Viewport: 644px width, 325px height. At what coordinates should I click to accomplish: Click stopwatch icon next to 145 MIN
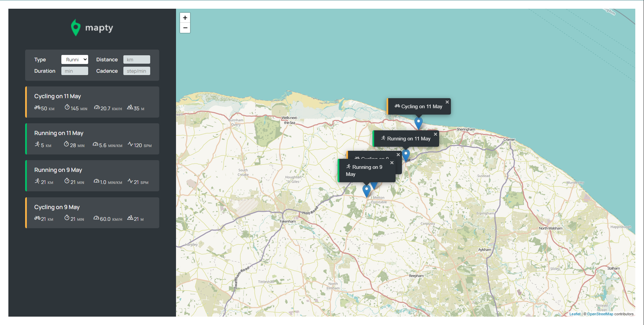67,107
